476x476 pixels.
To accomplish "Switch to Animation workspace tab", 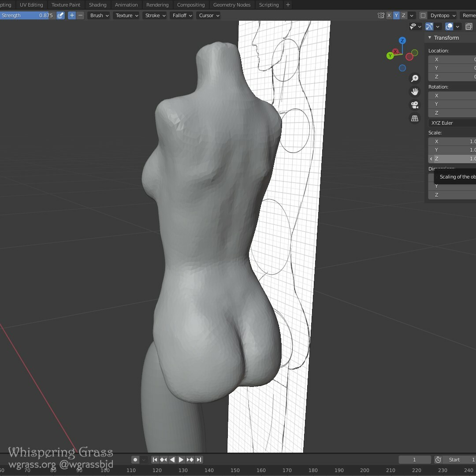I will tap(126, 5).
